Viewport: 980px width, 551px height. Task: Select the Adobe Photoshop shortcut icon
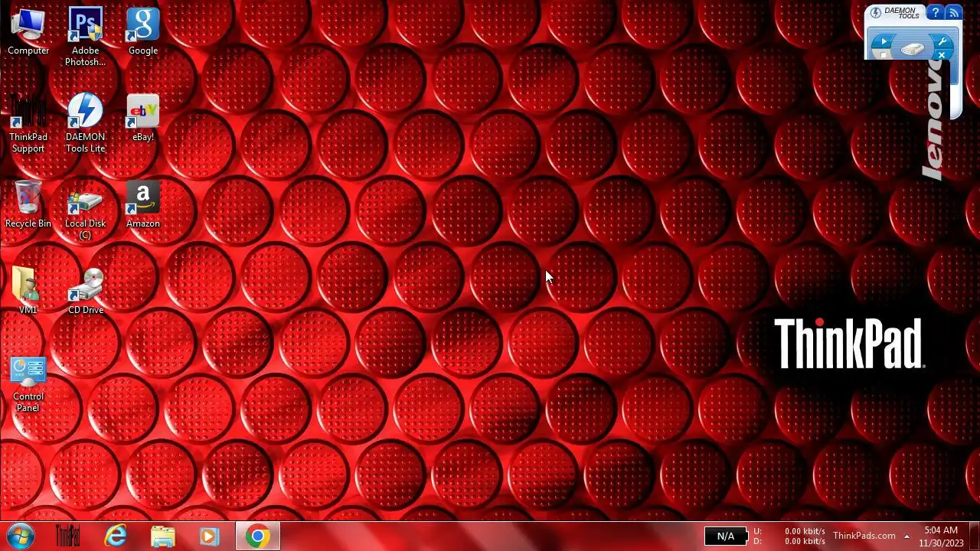click(85, 37)
